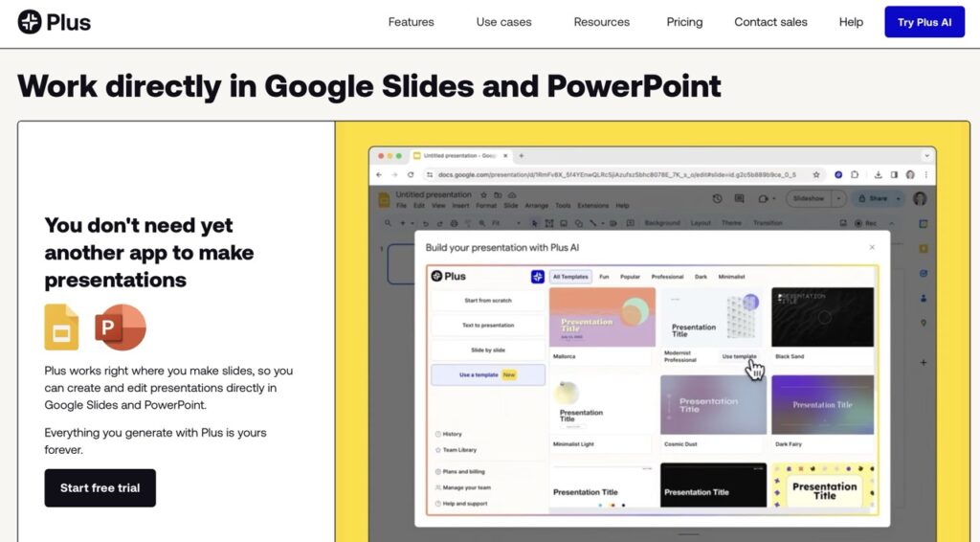
Task: Click the PowerPoint icon under the headline
Action: (120, 327)
